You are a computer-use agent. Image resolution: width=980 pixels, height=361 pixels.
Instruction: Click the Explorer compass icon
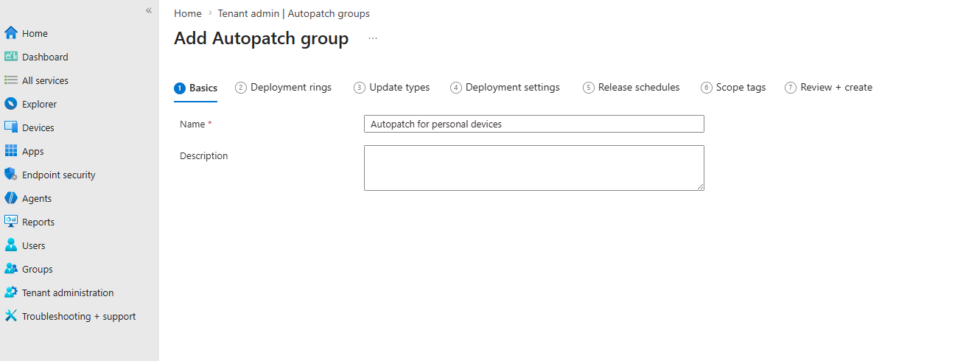coord(11,104)
